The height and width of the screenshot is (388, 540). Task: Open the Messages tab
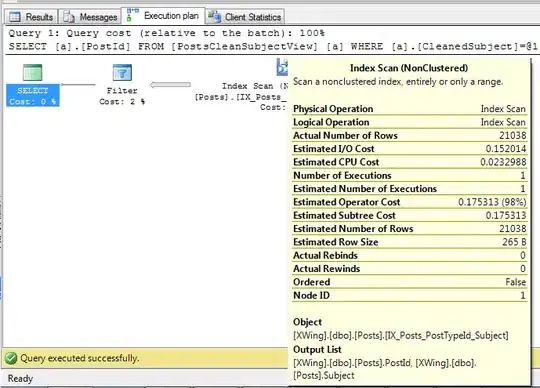[90, 17]
